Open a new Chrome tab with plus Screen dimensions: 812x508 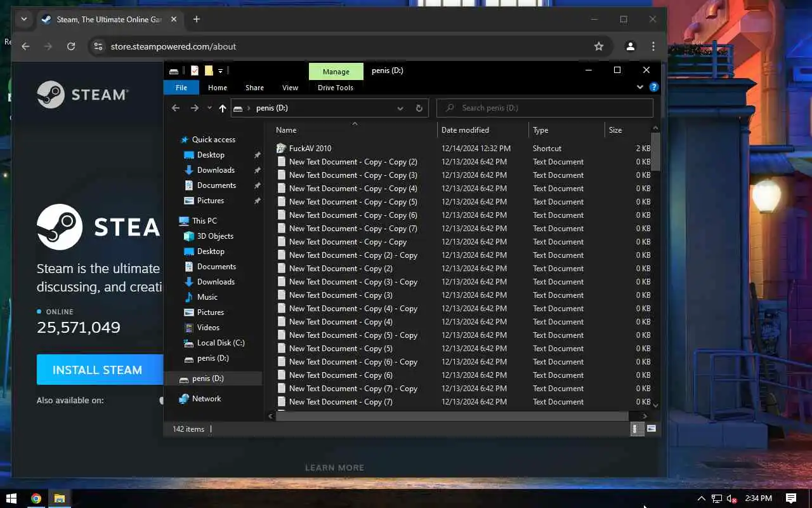point(197,19)
